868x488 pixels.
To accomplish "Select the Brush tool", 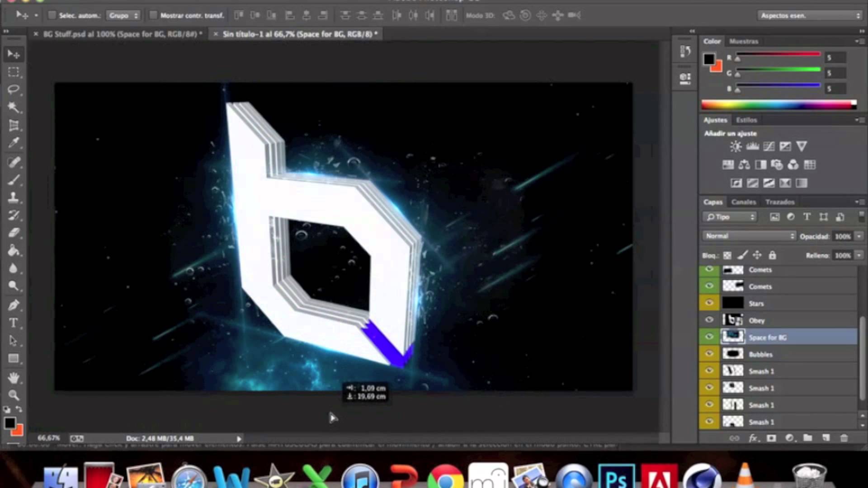I will tap(14, 179).
